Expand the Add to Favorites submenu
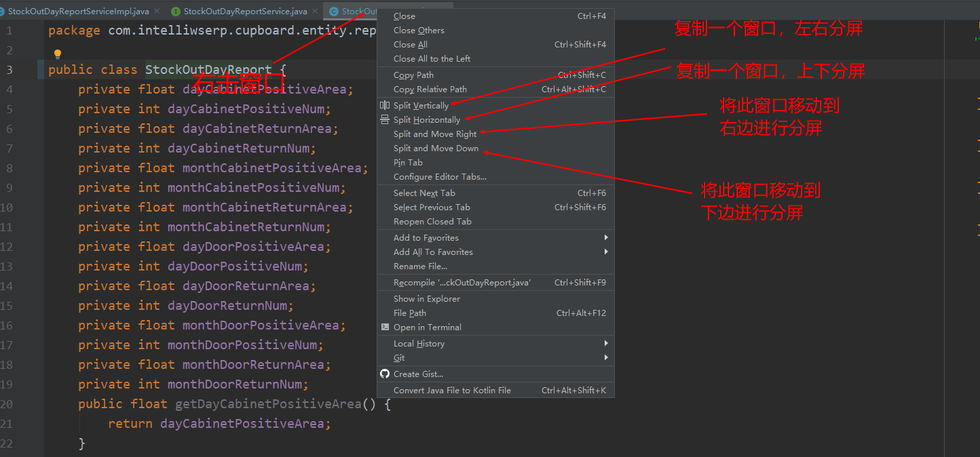The width and height of the screenshot is (980, 457). (495, 237)
